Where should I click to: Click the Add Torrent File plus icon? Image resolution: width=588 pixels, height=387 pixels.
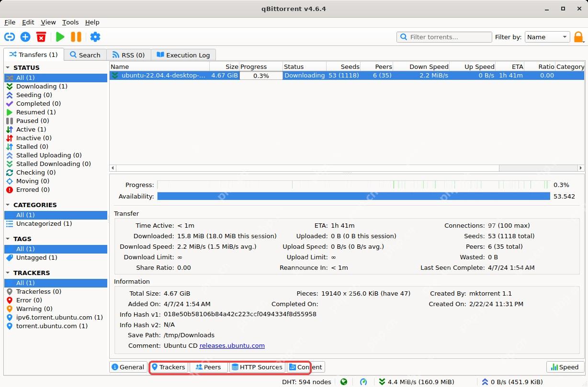coord(25,37)
